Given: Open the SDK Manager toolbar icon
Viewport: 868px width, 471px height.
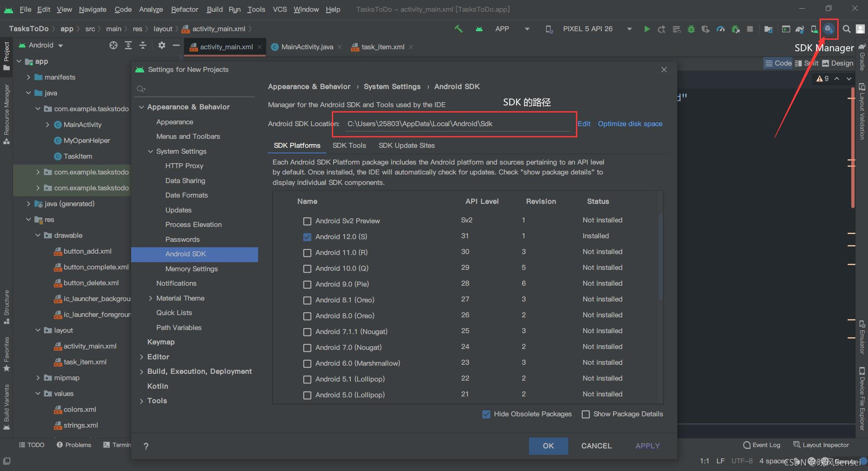Looking at the screenshot, I should point(829,29).
